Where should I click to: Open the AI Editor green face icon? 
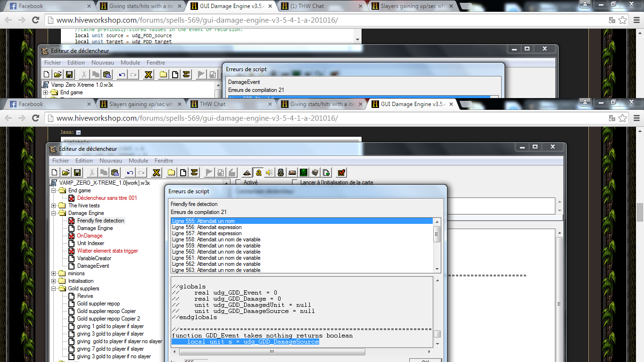(x=304, y=173)
